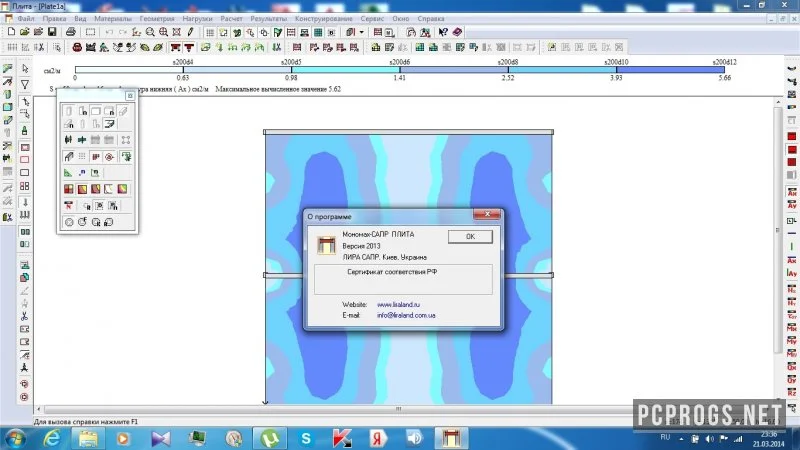Click the scissors icon in left toolbar
Viewport: 800px width, 450px height.
[x=24, y=316]
